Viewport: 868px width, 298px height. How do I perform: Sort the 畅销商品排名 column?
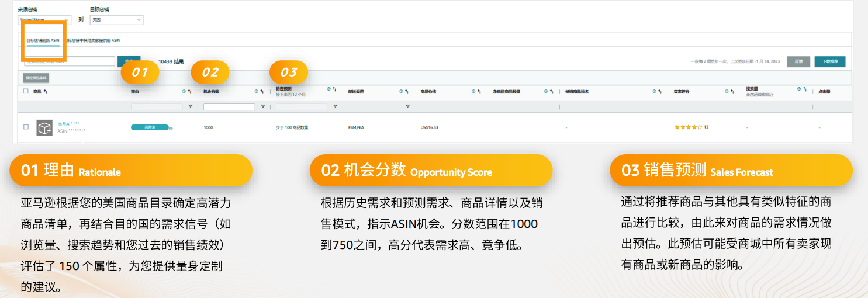tap(660, 92)
